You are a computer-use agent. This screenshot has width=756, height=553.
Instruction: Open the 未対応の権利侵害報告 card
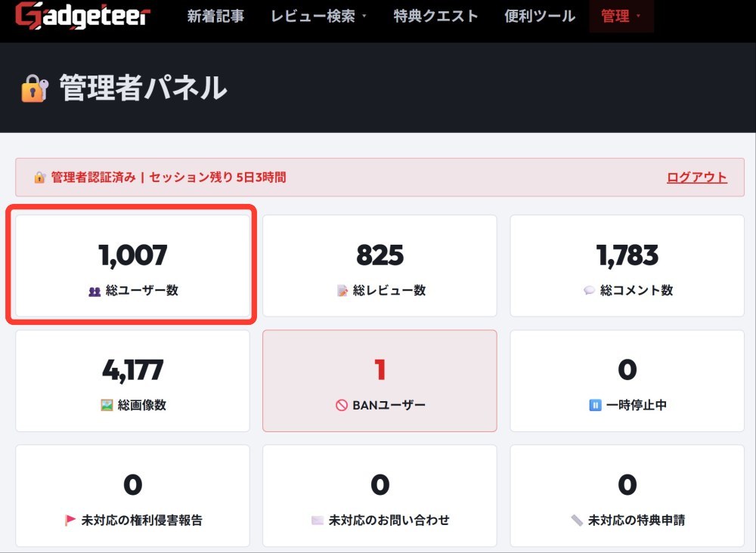pos(132,496)
